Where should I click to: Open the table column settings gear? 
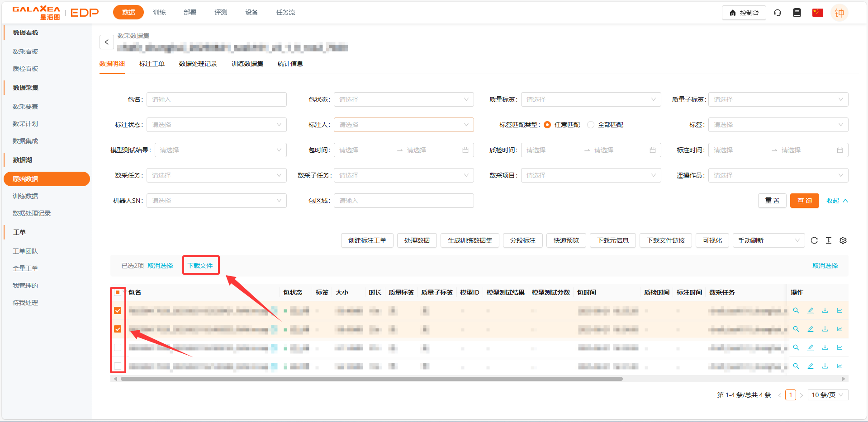click(x=843, y=240)
